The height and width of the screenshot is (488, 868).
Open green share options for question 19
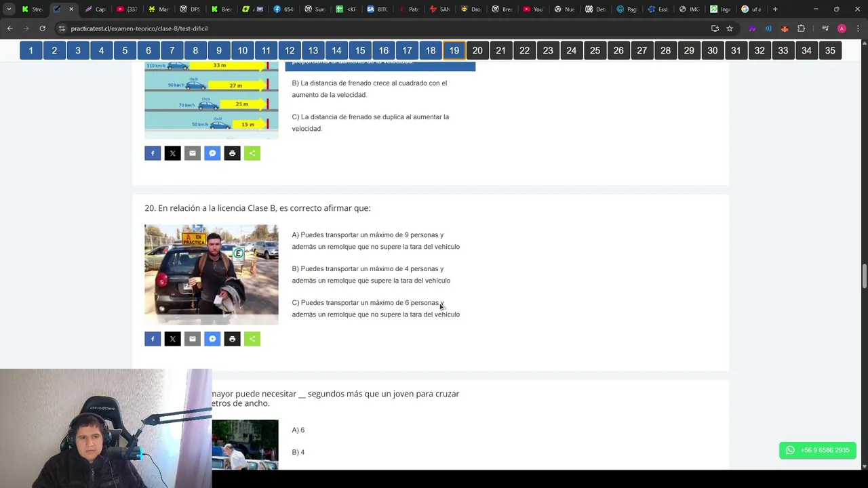click(x=252, y=153)
